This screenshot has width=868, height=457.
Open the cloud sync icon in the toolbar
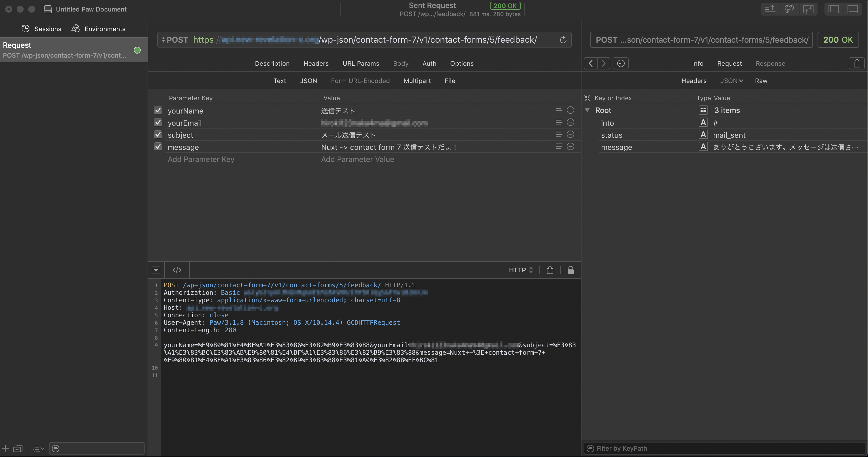(x=789, y=9)
